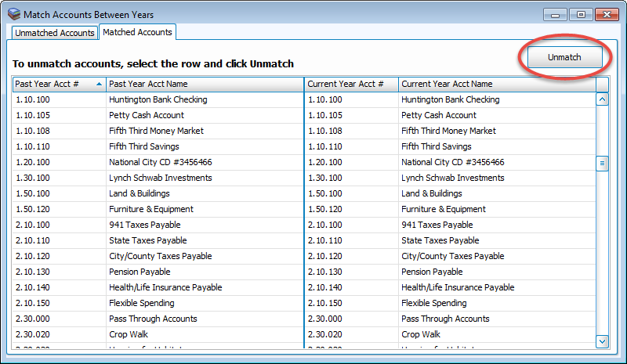The height and width of the screenshot is (364, 627).
Task: Sort by Past Year Acct Name column header
Action: [x=204, y=84]
